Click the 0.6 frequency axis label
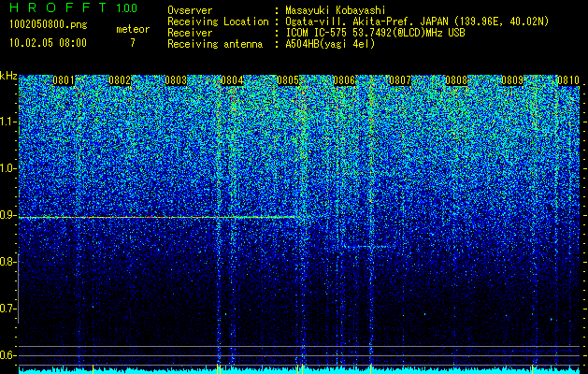Screen dimensions: 588x374 click(7, 355)
